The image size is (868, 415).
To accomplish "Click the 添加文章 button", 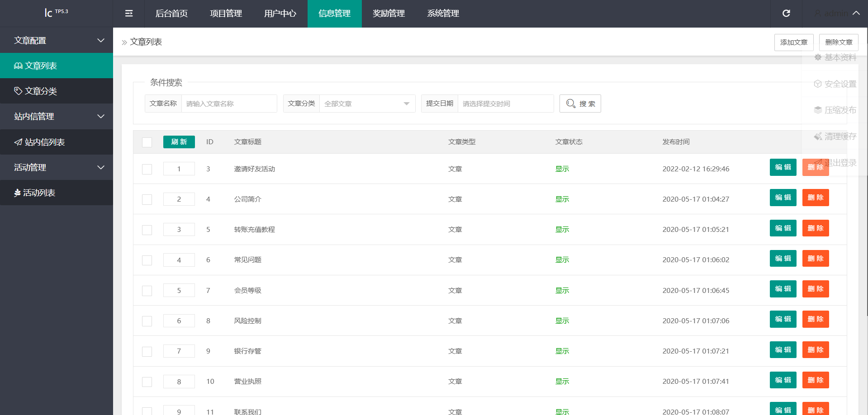I will (793, 42).
